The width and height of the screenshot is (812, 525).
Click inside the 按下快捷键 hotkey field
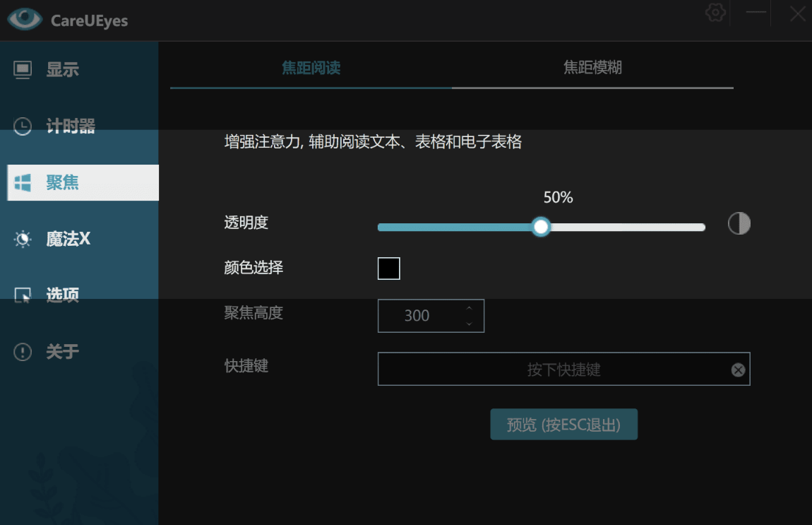tap(558, 369)
